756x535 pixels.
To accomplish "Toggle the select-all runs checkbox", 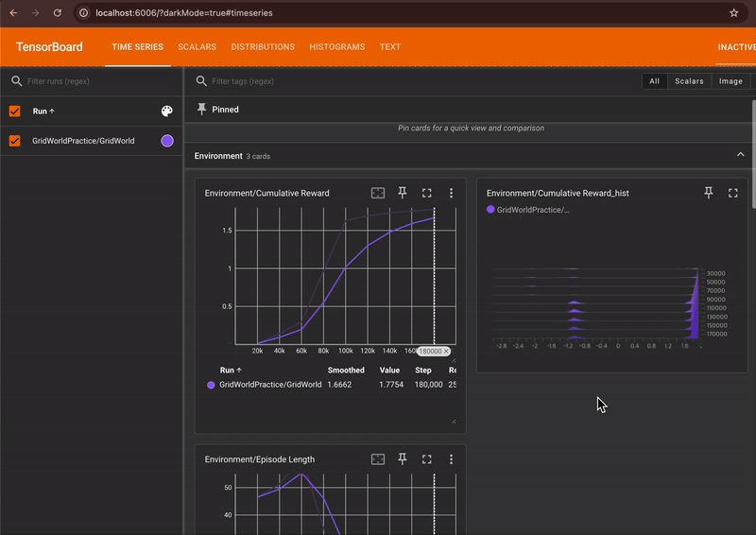I will pyautogui.click(x=15, y=112).
